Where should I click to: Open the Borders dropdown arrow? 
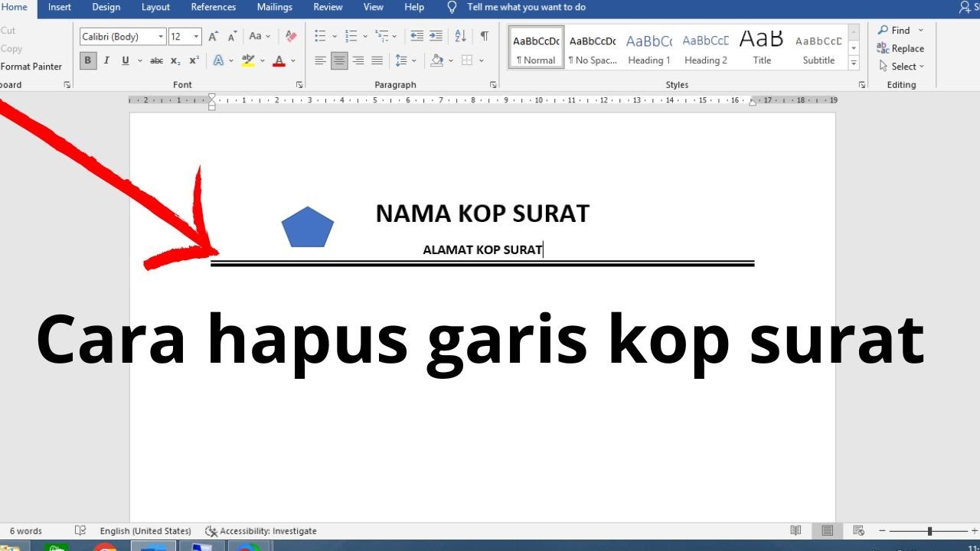pyautogui.click(x=480, y=60)
